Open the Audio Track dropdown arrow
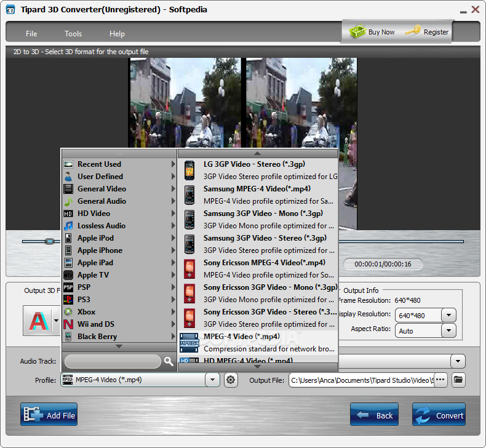486x448 pixels. coord(458,361)
